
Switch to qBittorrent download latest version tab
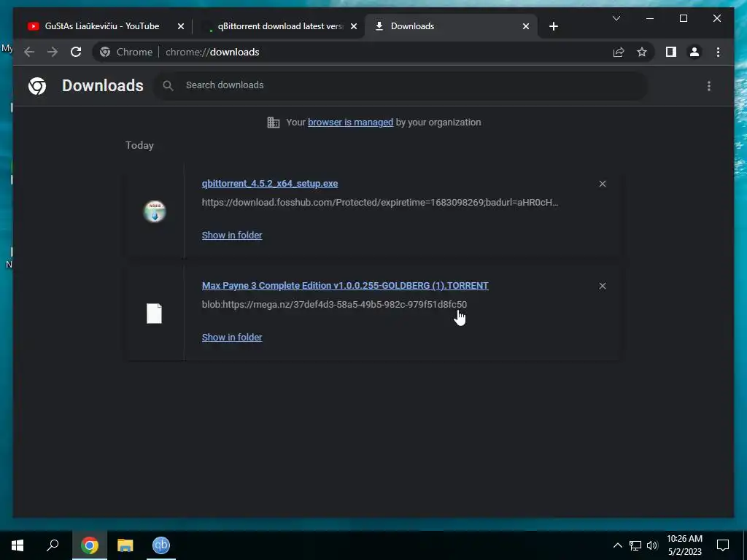click(279, 26)
